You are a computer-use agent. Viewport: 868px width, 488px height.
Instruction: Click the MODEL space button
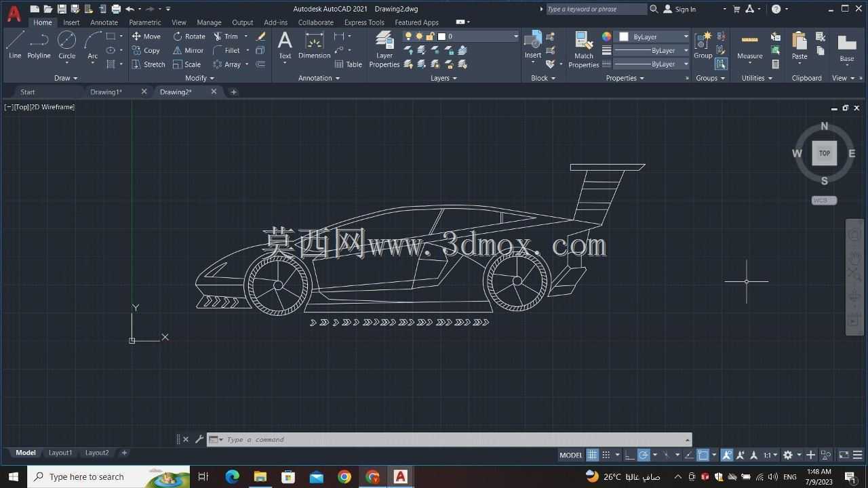(571, 455)
